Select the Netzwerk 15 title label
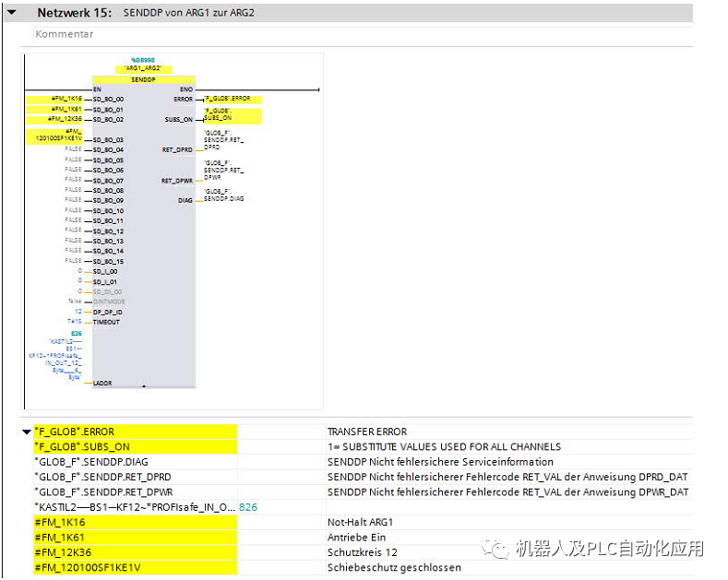728x580 pixels. (x=75, y=13)
